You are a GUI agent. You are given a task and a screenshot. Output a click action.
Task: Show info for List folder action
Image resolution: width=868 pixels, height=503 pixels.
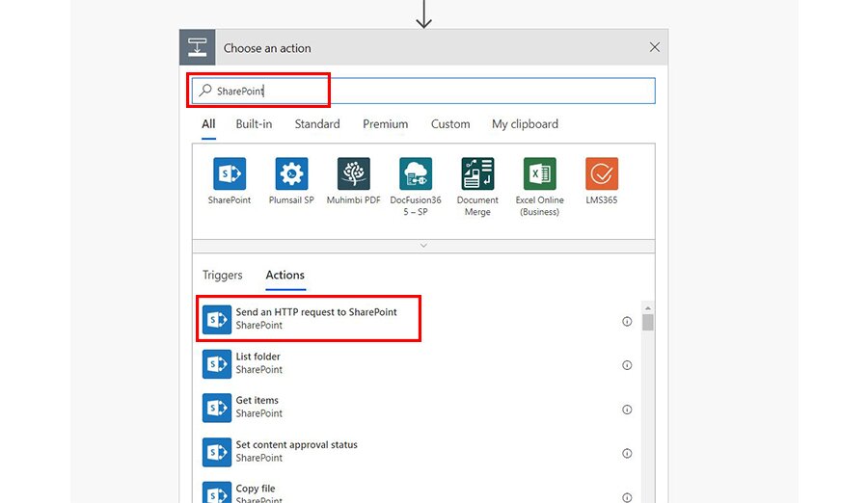click(627, 365)
